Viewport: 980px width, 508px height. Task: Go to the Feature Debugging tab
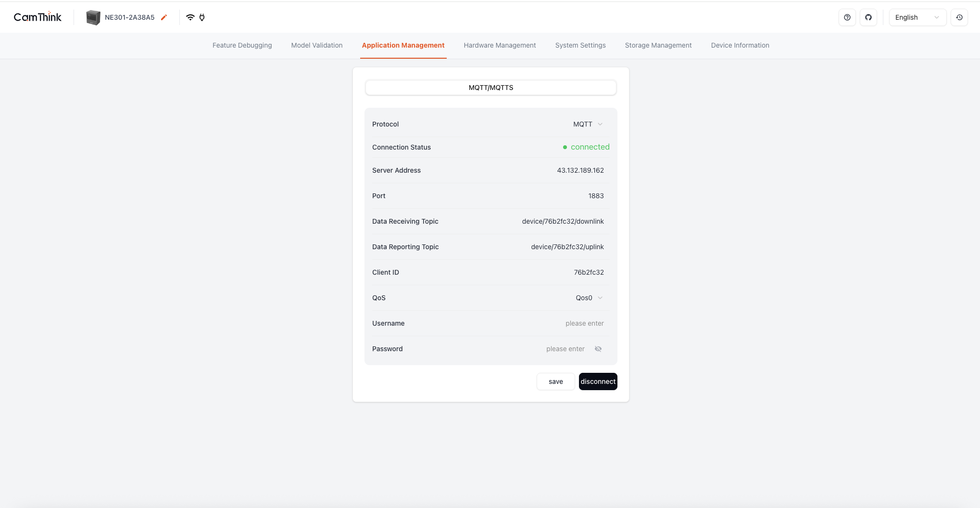[242, 45]
